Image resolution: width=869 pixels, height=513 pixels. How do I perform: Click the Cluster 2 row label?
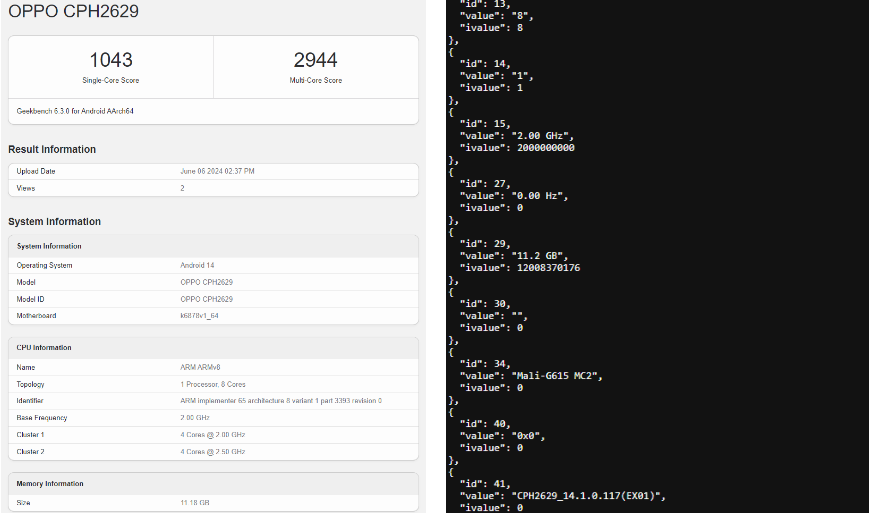coord(30,452)
